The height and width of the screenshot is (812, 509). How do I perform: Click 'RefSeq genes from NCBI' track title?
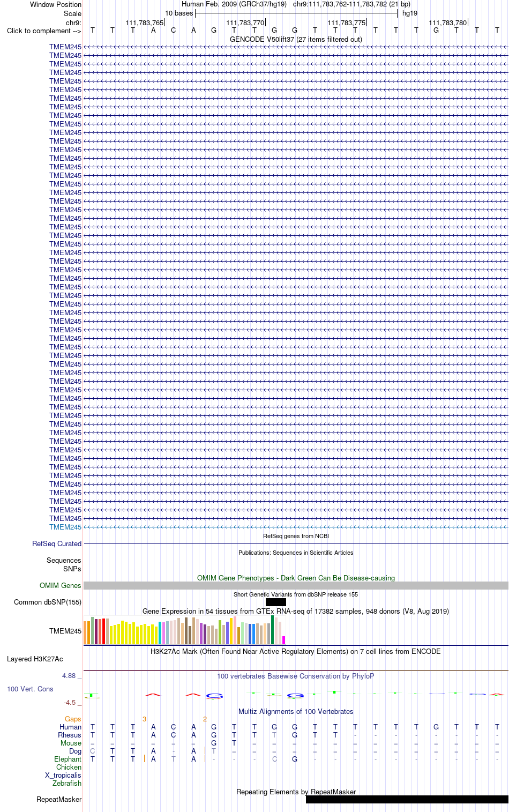point(296,536)
